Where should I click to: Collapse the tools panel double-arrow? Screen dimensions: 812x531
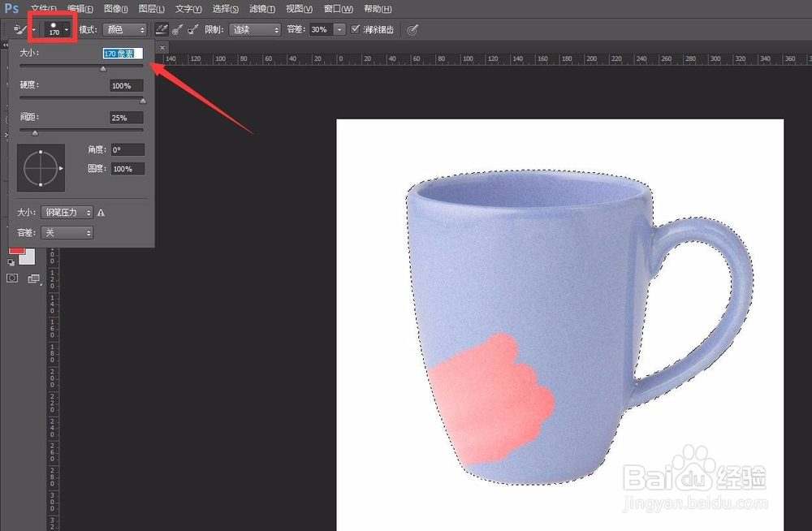[x=6, y=45]
